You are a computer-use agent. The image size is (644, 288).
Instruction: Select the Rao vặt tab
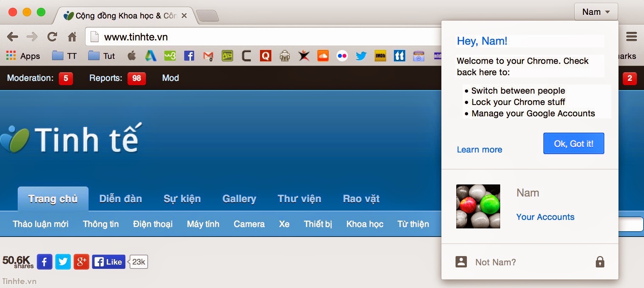click(361, 199)
